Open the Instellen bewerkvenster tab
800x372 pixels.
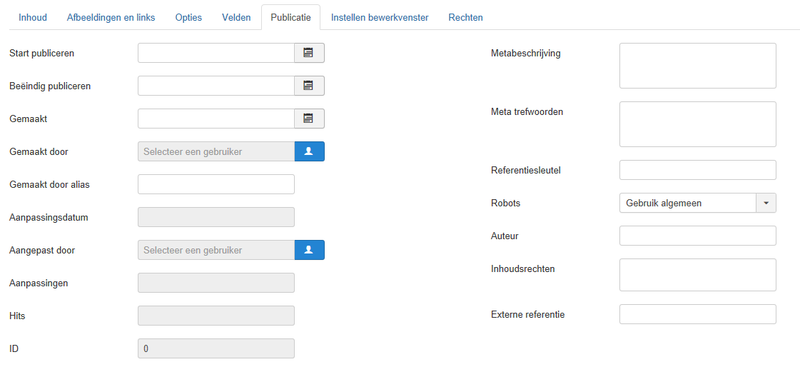(380, 17)
